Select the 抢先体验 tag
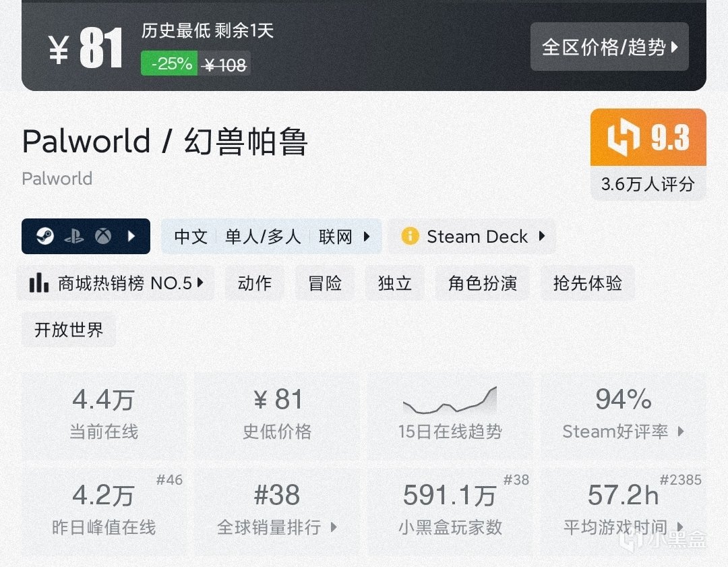 [x=587, y=282]
